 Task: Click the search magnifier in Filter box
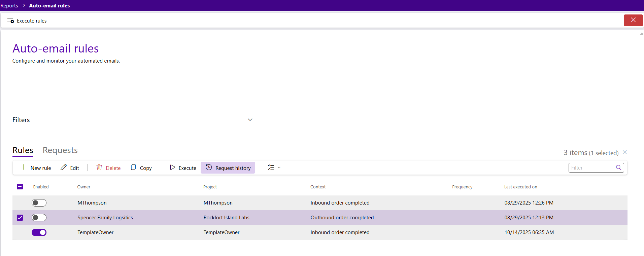[618, 168]
